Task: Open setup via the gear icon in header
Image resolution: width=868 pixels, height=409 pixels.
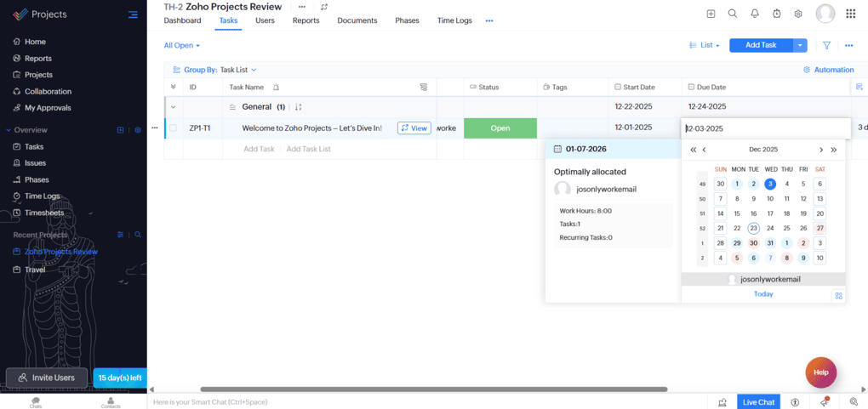Action: (798, 14)
